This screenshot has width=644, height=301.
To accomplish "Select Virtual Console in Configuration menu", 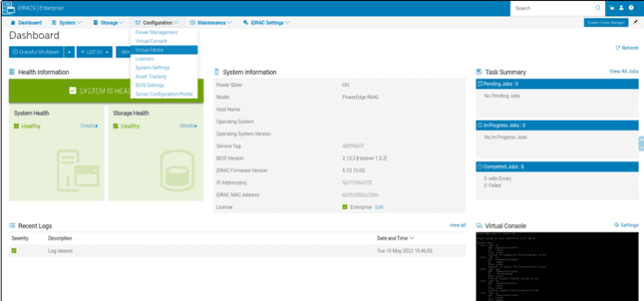I will point(164,41).
